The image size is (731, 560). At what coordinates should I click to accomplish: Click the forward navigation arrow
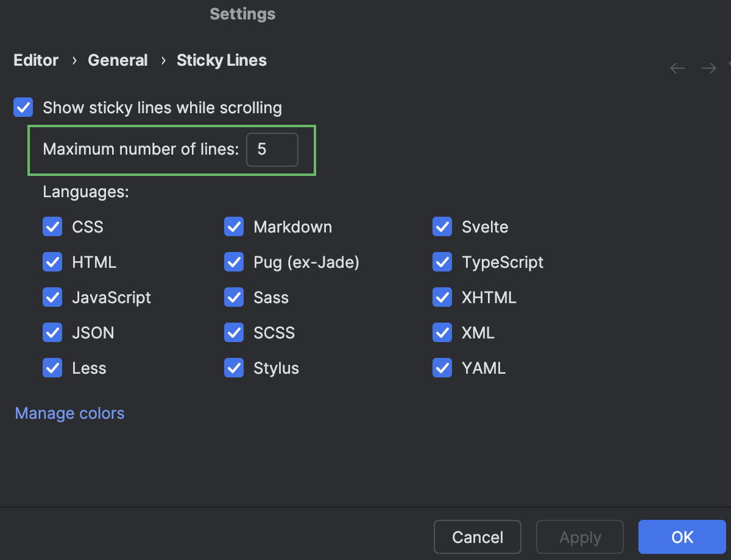pos(708,68)
